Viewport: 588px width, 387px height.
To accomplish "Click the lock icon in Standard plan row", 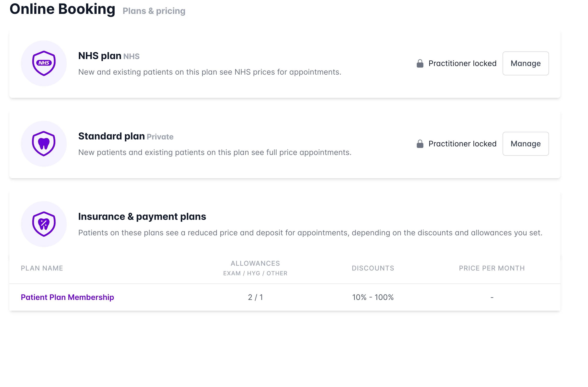I will click(x=420, y=144).
